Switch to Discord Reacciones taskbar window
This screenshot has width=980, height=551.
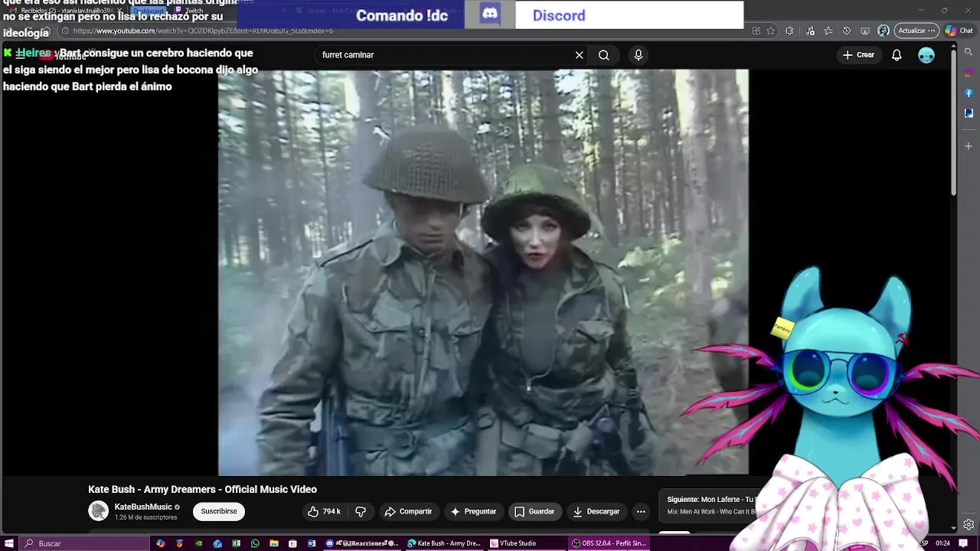[362, 543]
